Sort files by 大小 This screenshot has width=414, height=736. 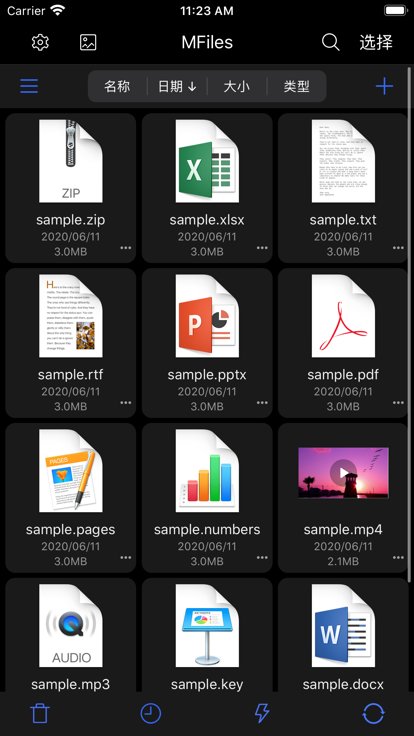point(237,86)
